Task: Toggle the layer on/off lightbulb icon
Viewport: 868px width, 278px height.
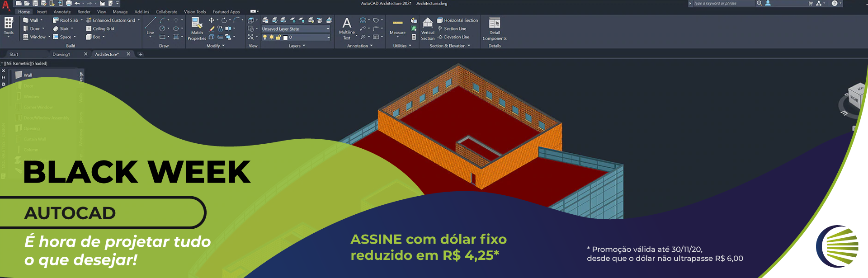Action: 265,37
